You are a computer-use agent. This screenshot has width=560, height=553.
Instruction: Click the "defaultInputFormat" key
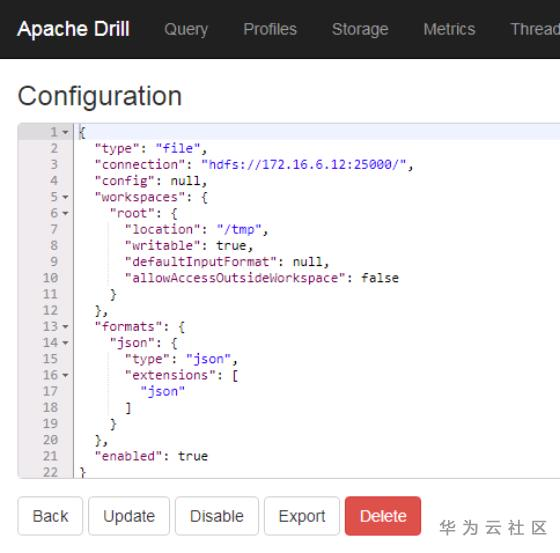201,262
